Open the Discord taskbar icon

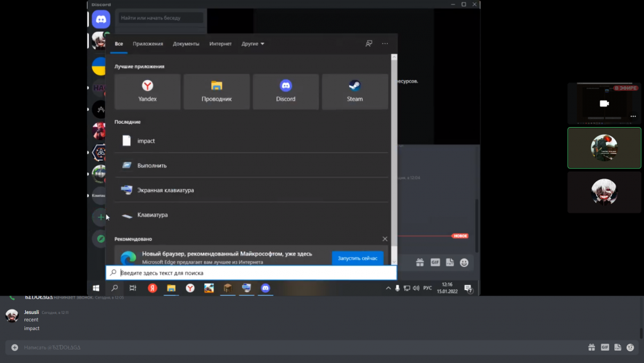coord(265,288)
